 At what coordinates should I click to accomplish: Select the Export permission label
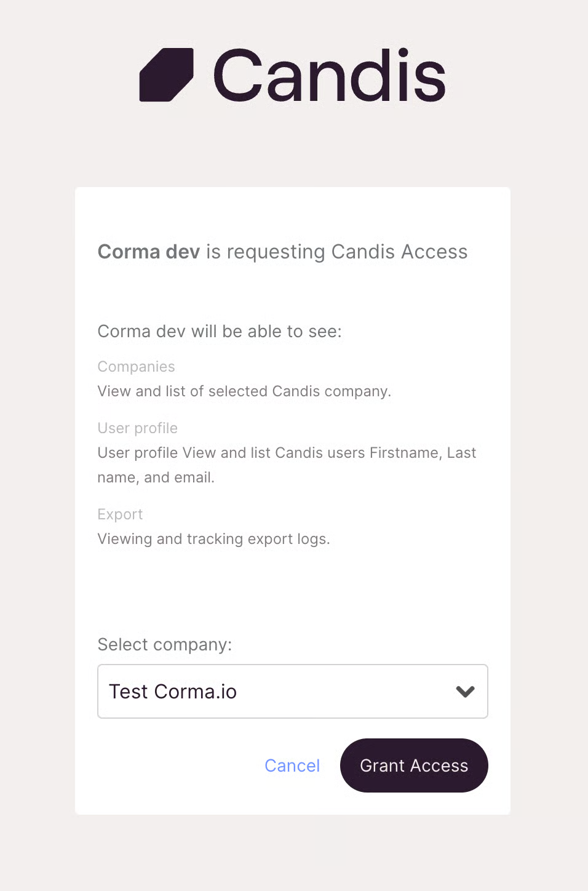click(120, 514)
